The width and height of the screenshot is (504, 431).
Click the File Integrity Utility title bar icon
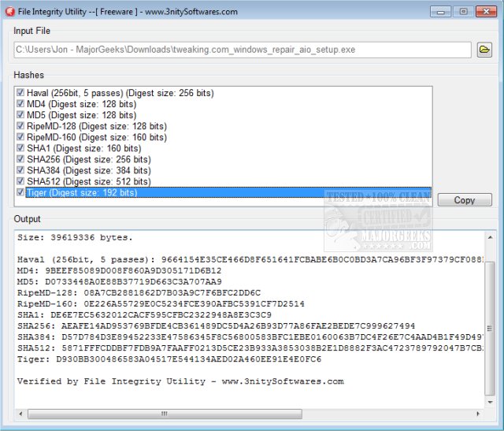[10, 12]
